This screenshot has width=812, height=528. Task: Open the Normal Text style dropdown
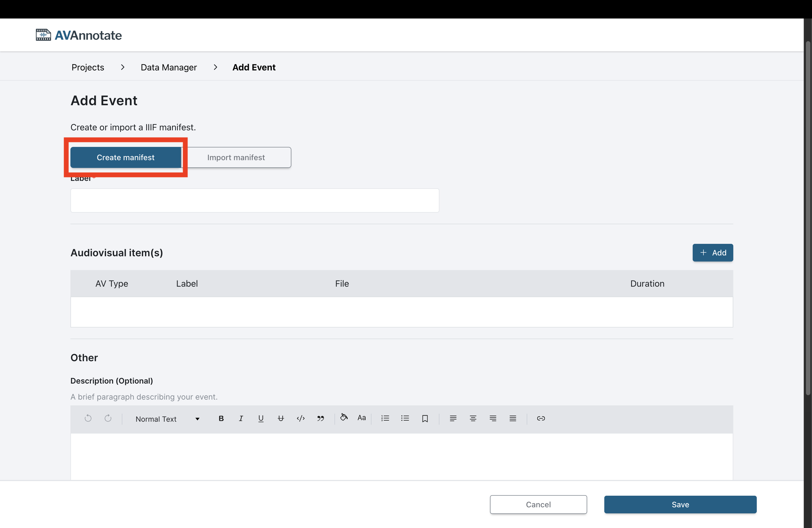point(167,419)
